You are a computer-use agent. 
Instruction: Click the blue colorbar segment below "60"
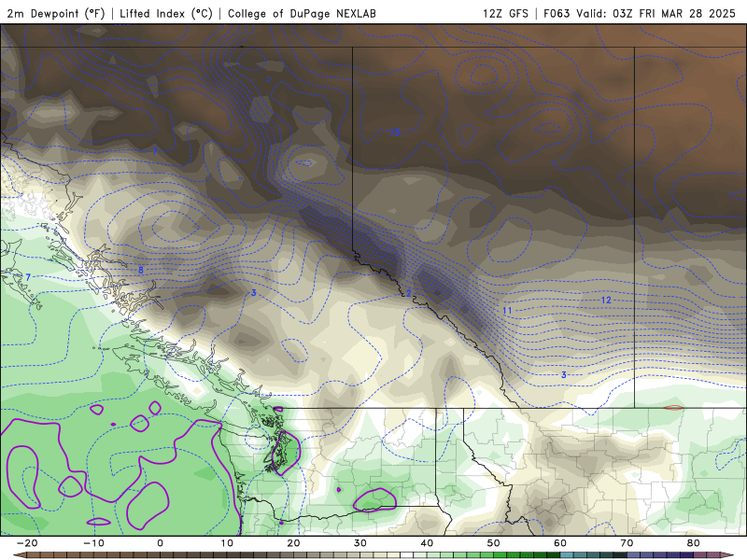pos(567,555)
